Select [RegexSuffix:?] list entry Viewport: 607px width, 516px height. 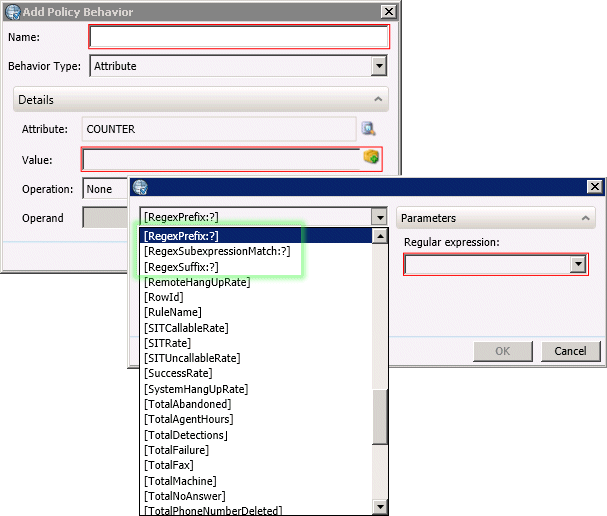point(194,267)
